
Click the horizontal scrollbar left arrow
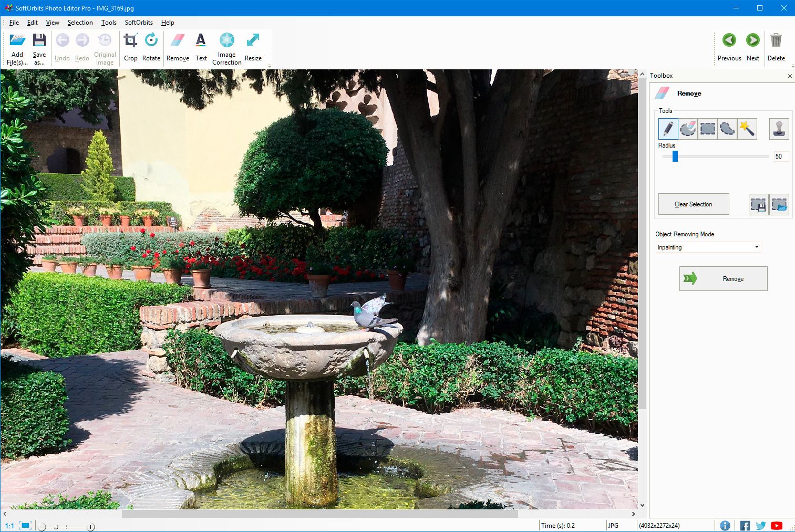tap(5, 514)
